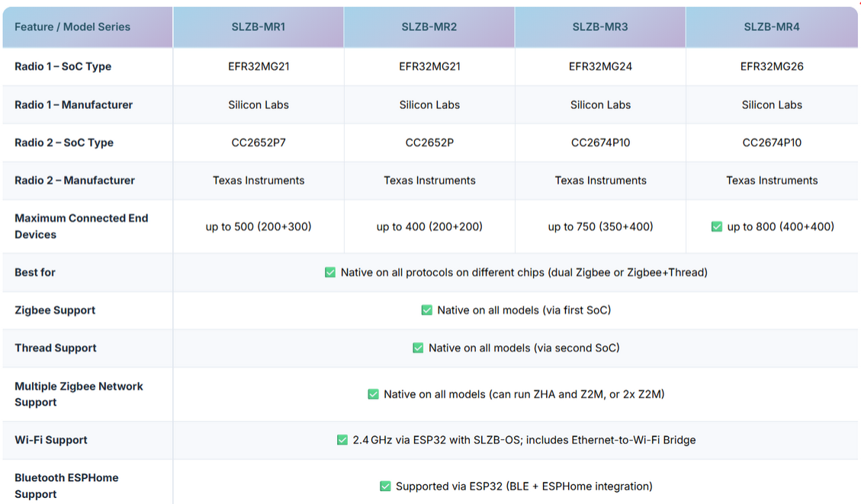
Task: Click the Radio 2 – Manufacturer row label
Action: 75,181
